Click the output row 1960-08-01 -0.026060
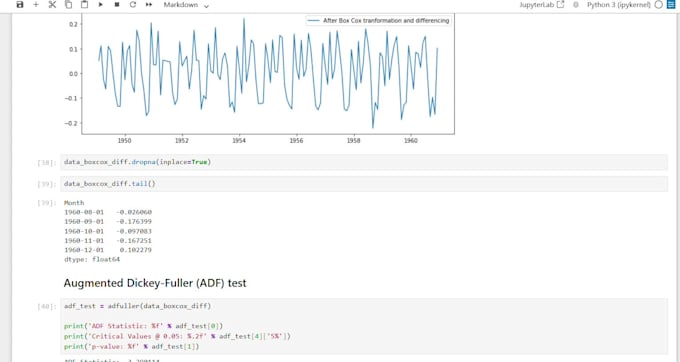Viewport: 680px width, 362px height. (108, 212)
